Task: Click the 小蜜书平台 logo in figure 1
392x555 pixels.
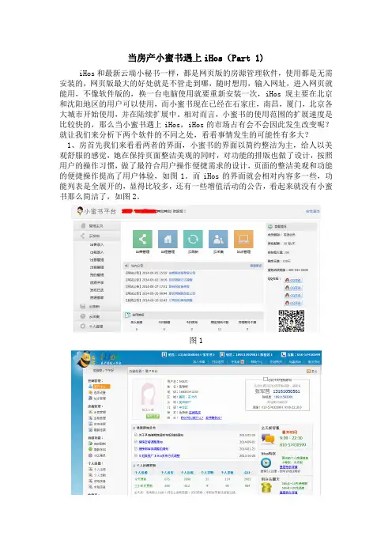Action: (96, 211)
